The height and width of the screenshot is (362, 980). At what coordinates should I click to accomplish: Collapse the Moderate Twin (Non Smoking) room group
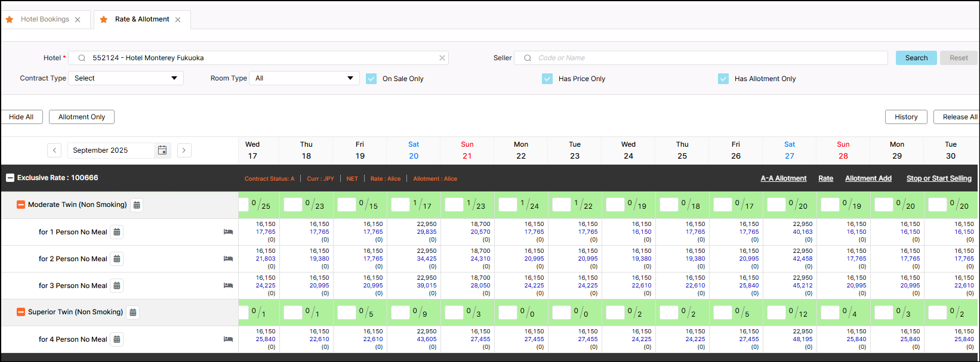(21, 205)
